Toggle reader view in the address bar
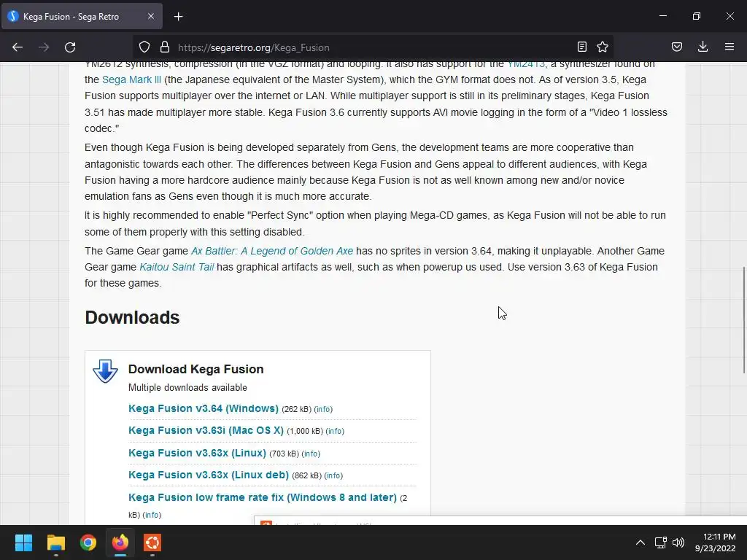Image resolution: width=747 pixels, height=560 pixels. (581, 47)
